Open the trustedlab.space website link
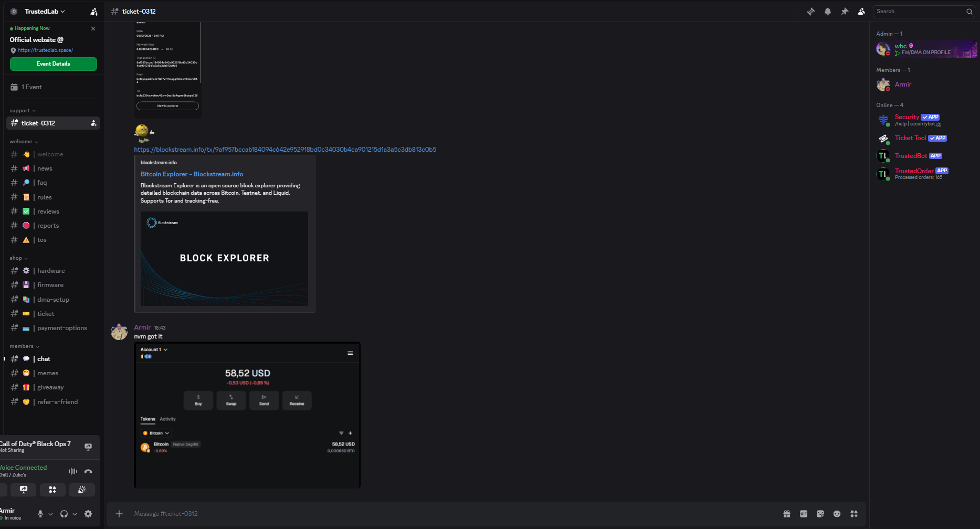The width and height of the screenshot is (980, 529). [46, 50]
